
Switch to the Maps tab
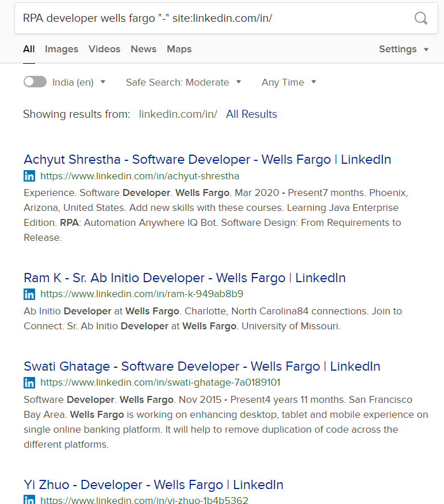[x=179, y=49]
